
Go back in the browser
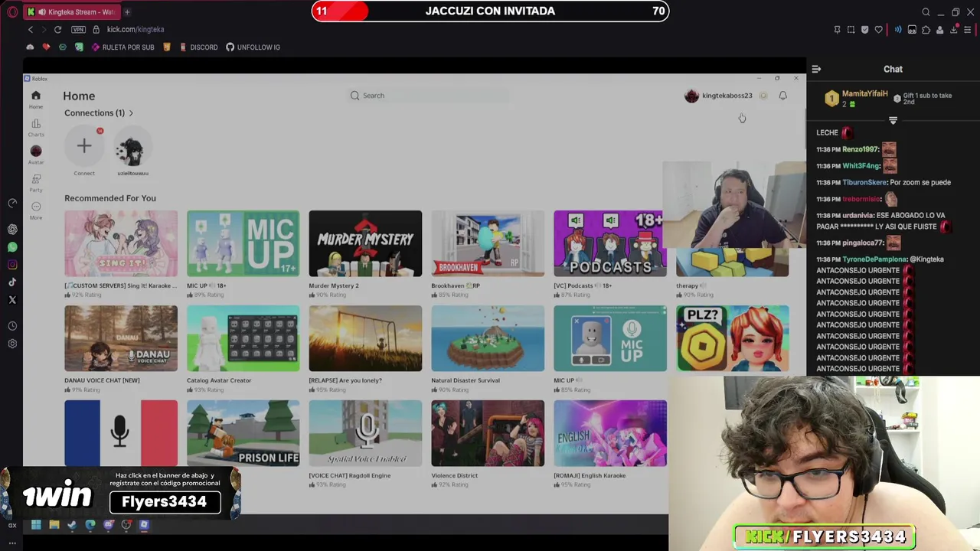[x=31, y=29]
